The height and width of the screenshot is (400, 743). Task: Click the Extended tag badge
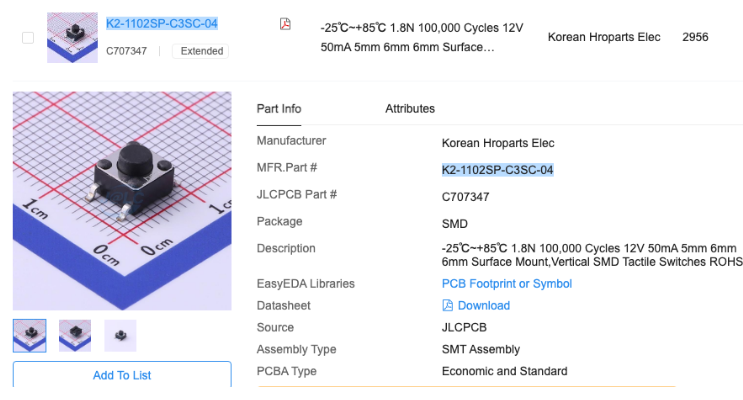tap(201, 51)
